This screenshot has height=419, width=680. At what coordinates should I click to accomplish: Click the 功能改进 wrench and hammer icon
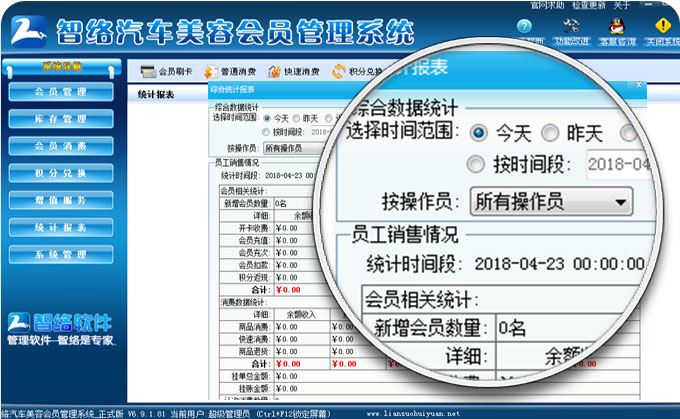(x=571, y=26)
